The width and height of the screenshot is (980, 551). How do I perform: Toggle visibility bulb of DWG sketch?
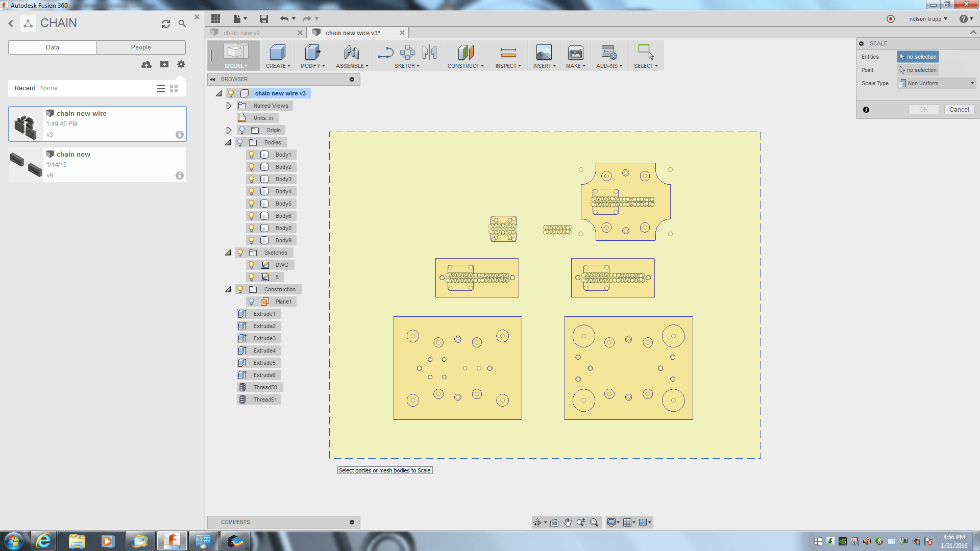pos(251,265)
